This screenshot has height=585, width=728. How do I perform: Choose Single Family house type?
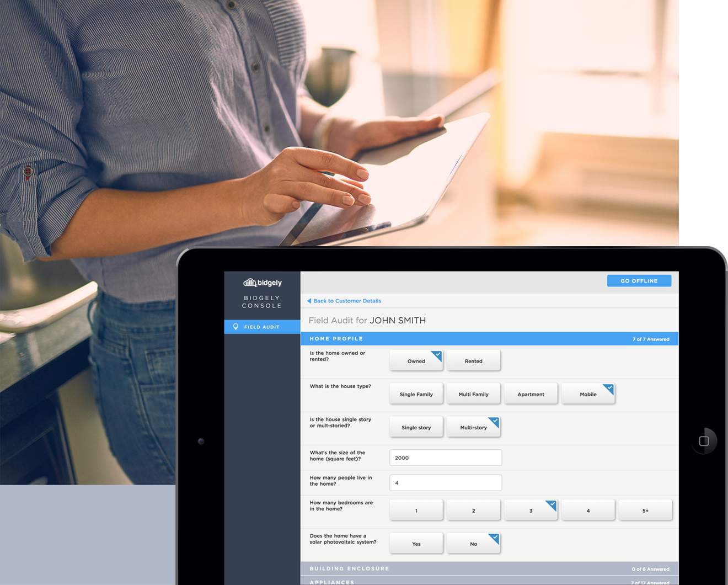point(416,394)
